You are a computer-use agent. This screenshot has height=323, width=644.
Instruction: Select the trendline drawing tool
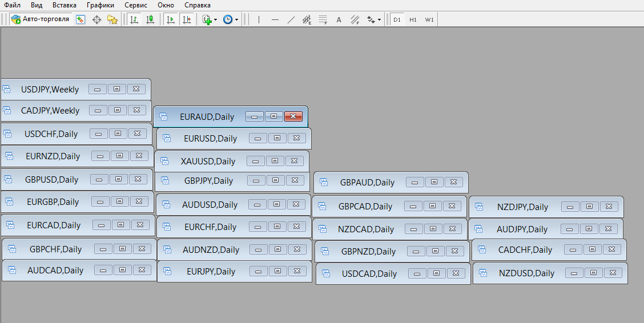pos(291,19)
